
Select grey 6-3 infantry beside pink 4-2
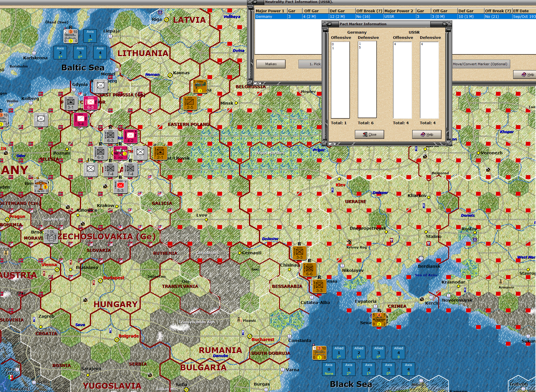coord(110,136)
